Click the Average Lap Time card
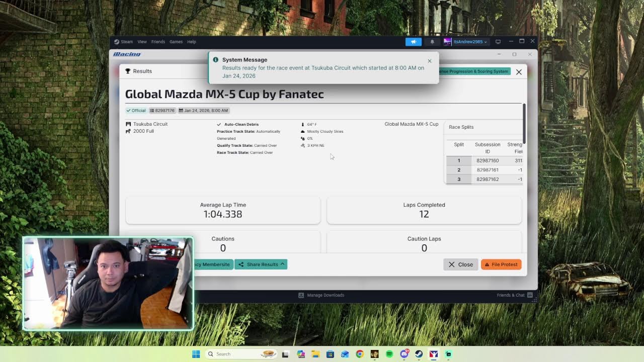 coord(223,210)
